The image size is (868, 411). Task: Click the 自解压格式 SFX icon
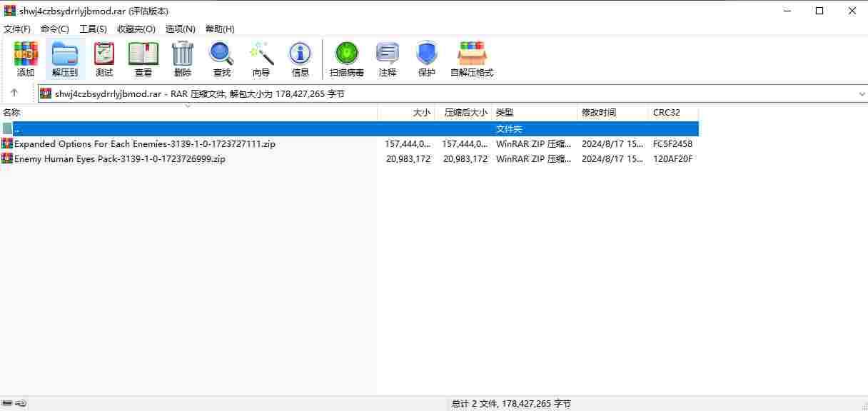coord(472,59)
